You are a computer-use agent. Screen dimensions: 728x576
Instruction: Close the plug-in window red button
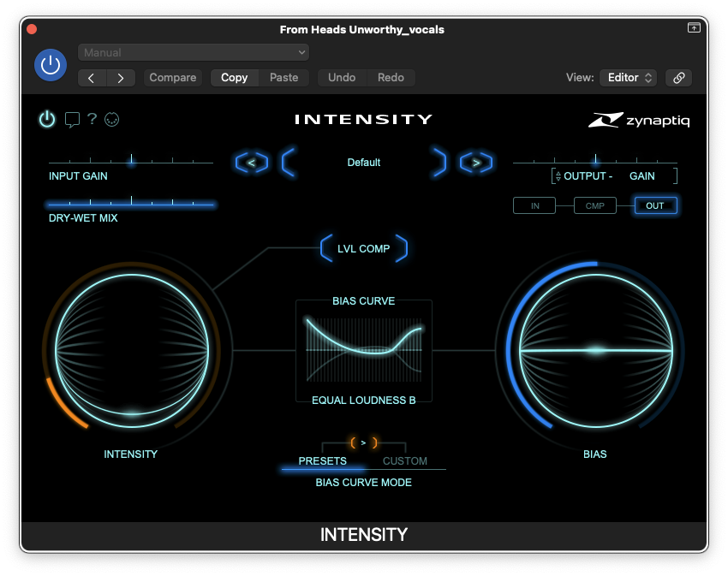point(32,29)
